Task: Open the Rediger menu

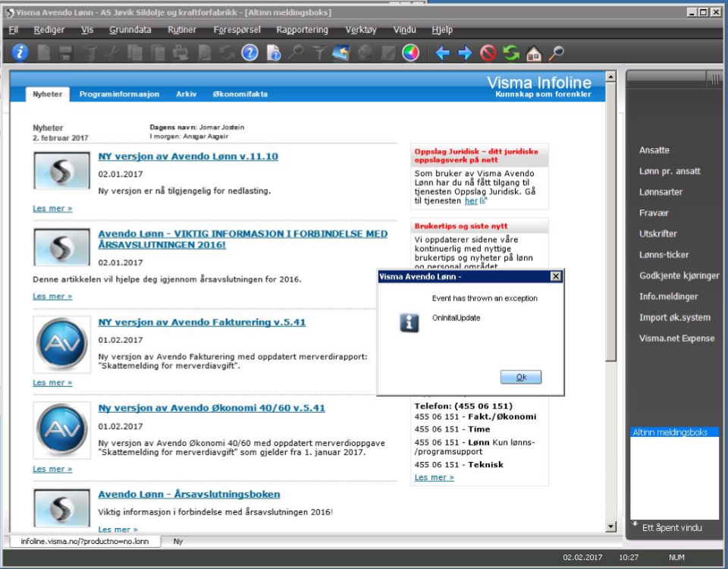Action: (x=49, y=30)
